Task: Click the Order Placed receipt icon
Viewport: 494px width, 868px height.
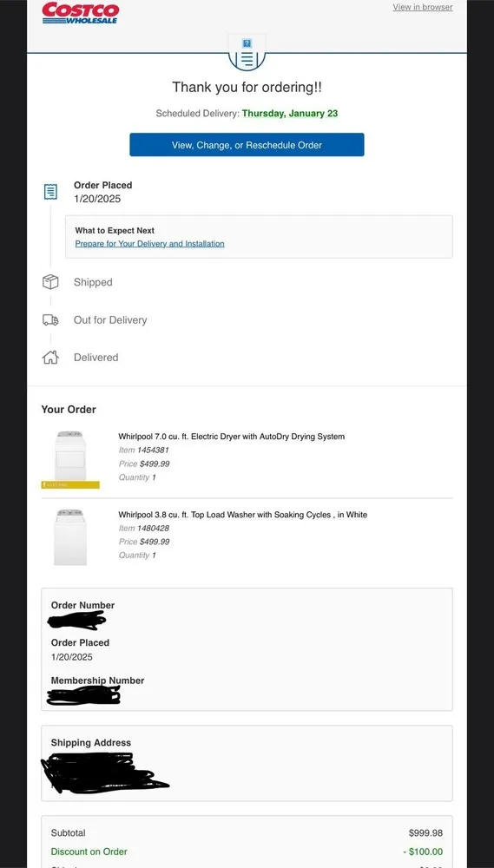Action: pyautogui.click(x=50, y=192)
